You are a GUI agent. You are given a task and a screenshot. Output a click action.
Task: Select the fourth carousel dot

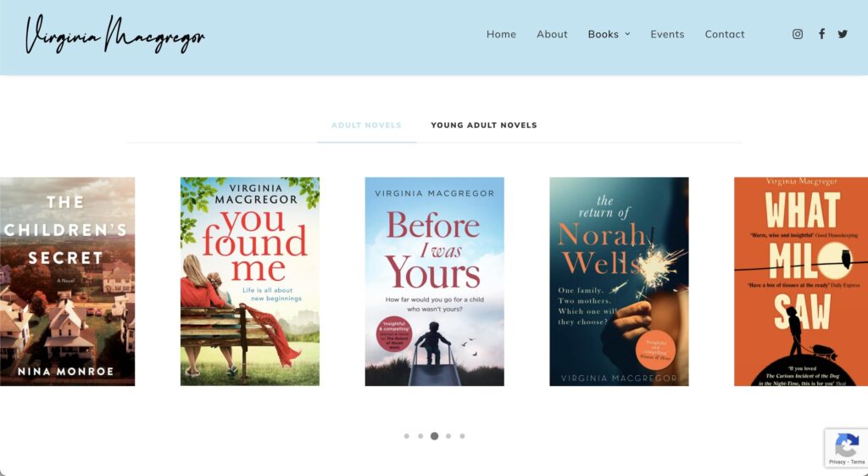tap(448, 436)
